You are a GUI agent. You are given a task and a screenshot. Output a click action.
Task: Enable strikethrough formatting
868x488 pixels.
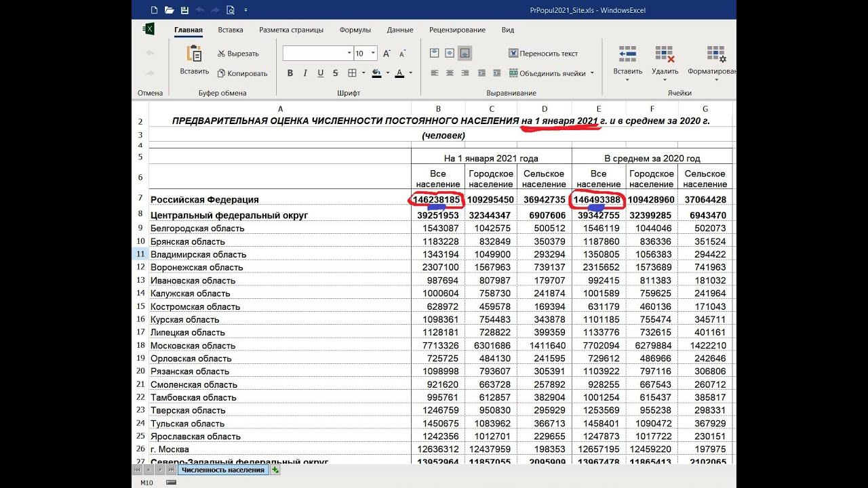[x=336, y=73]
